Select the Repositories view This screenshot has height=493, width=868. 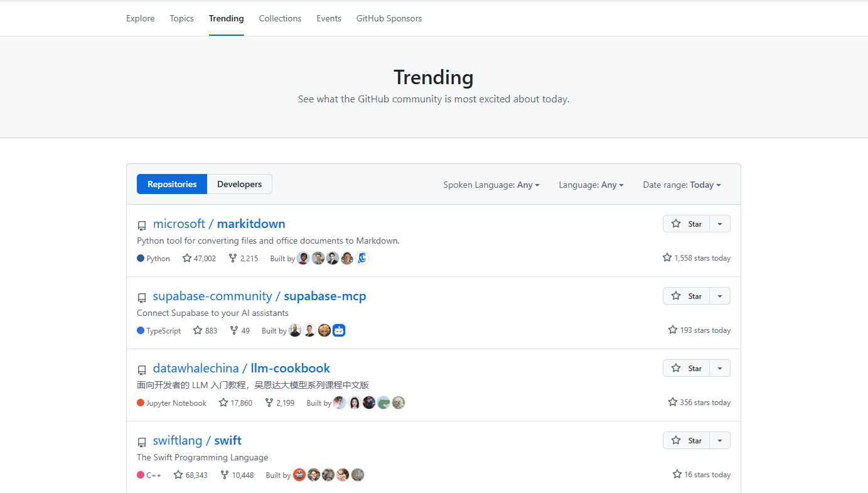171,183
